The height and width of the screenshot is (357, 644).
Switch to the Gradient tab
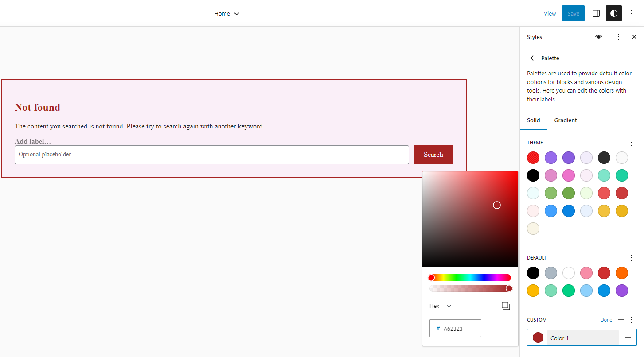point(565,120)
